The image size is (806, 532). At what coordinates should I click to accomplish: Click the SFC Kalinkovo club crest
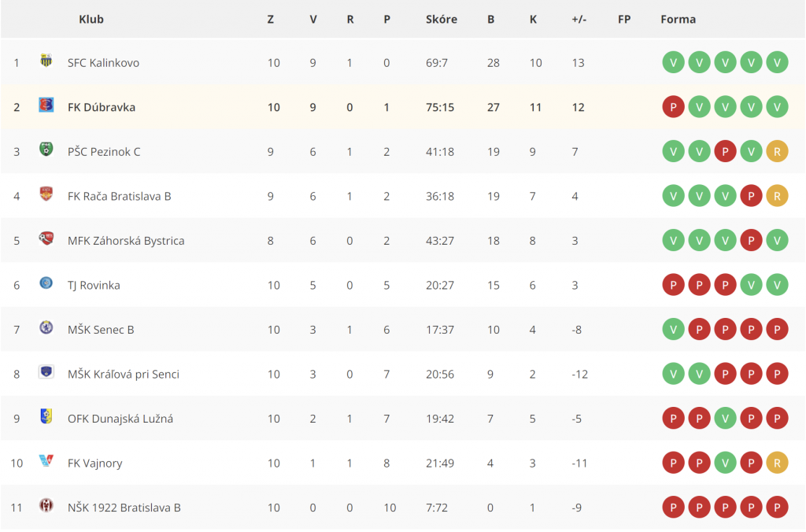(x=46, y=61)
